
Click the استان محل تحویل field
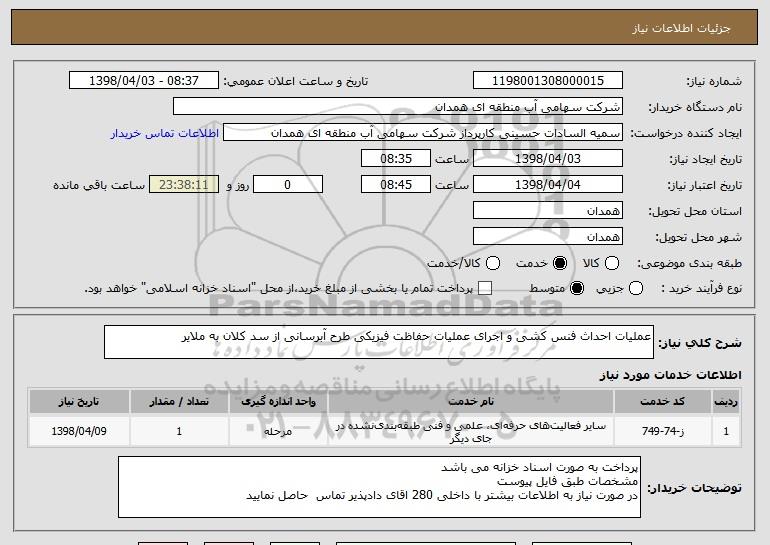[x=548, y=211]
